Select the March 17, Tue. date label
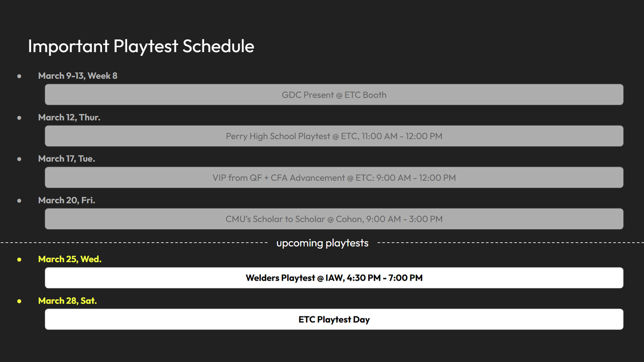The width and height of the screenshot is (644, 362). point(66,159)
